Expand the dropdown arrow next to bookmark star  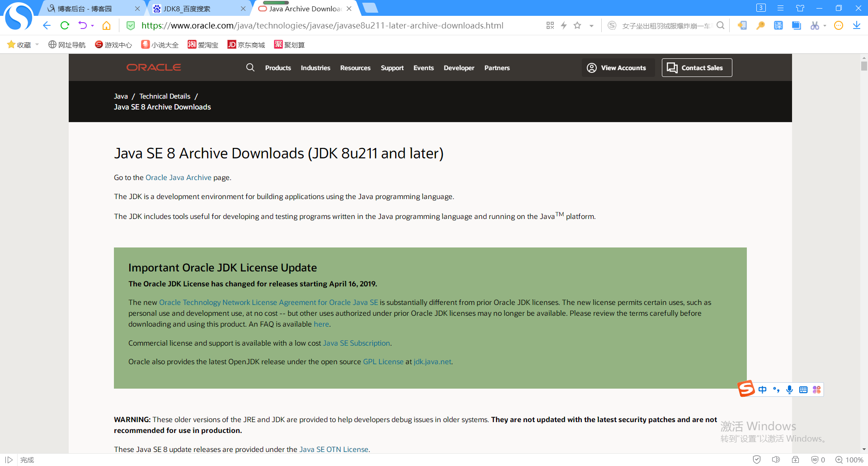(591, 26)
